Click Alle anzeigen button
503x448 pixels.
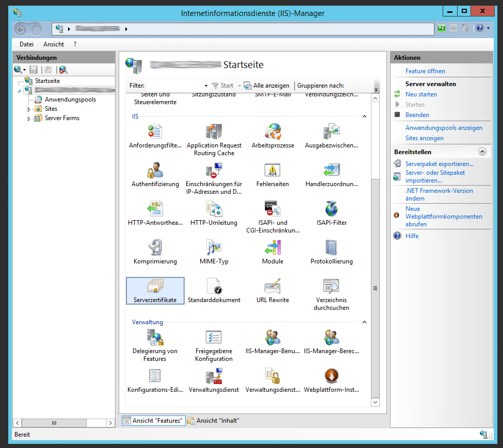[x=267, y=86]
